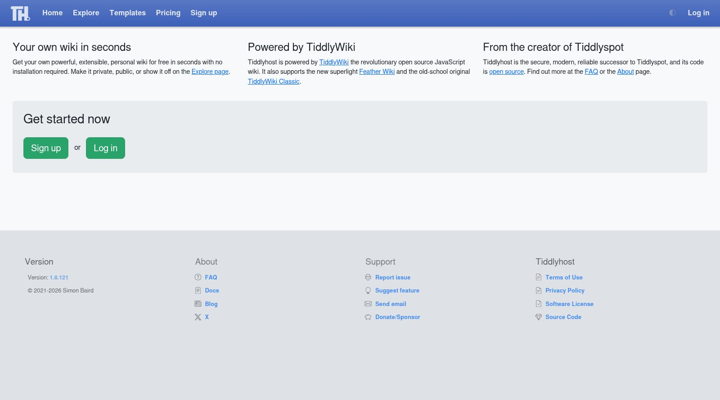The height and width of the screenshot is (400, 720).
Task: Click the green Log in button
Action: pyautogui.click(x=105, y=148)
